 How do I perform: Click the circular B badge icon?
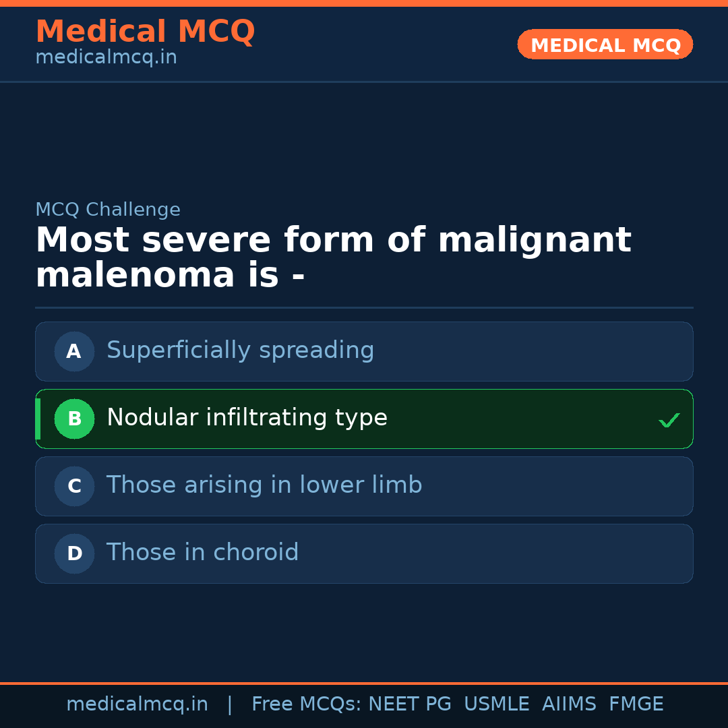(74, 419)
